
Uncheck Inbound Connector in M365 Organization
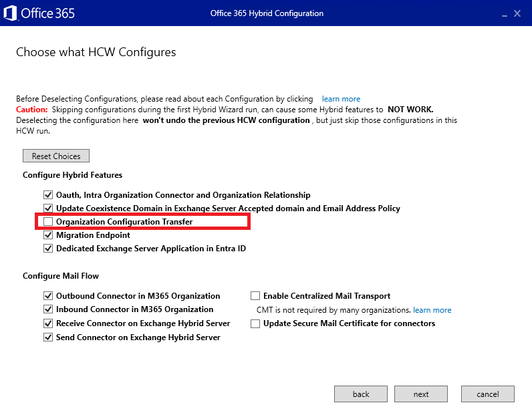pyautogui.click(x=48, y=309)
